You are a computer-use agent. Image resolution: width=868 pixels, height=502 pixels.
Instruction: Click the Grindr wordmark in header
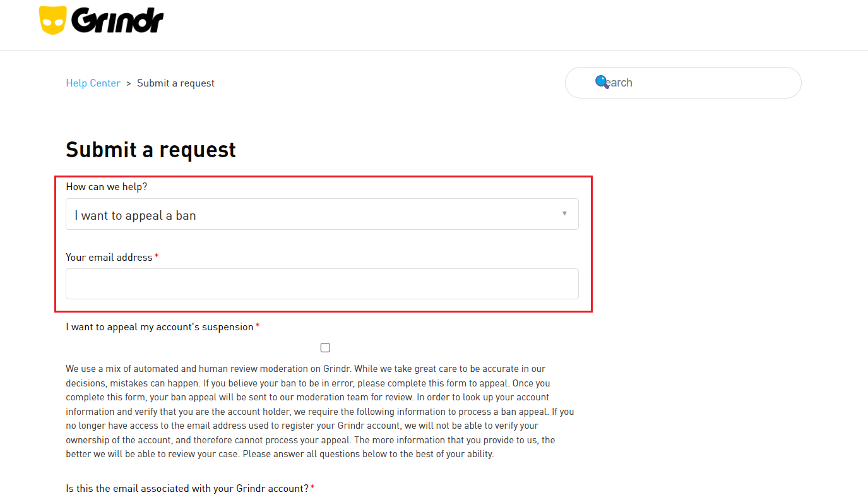click(117, 21)
